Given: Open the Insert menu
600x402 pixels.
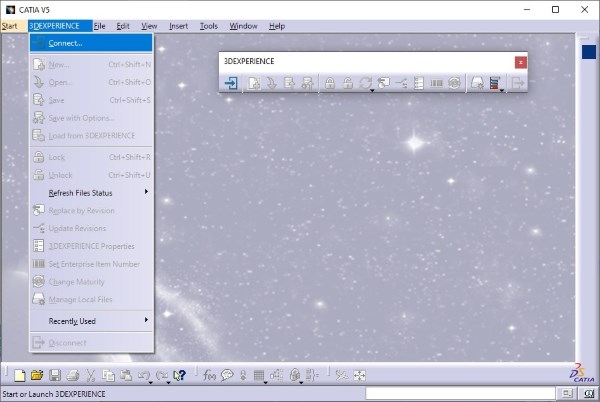Looking at the screenshot, I should tap(178, 26).
